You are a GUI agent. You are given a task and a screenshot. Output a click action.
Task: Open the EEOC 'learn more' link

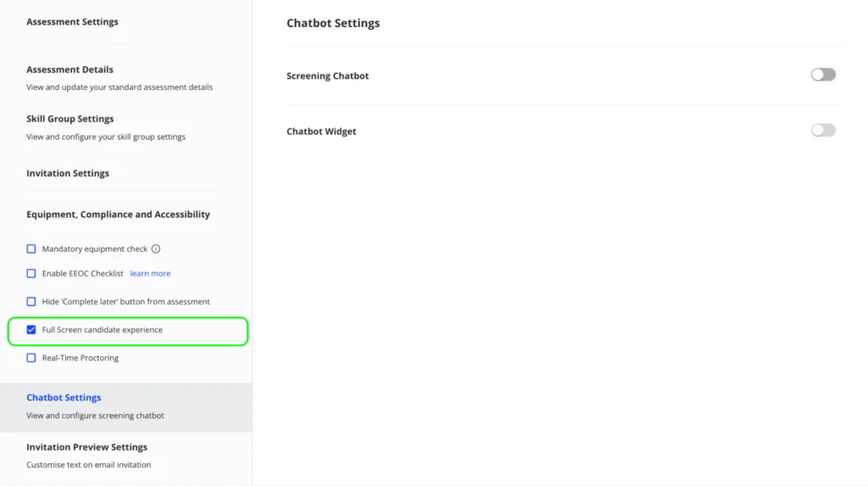tap(150, 274)
